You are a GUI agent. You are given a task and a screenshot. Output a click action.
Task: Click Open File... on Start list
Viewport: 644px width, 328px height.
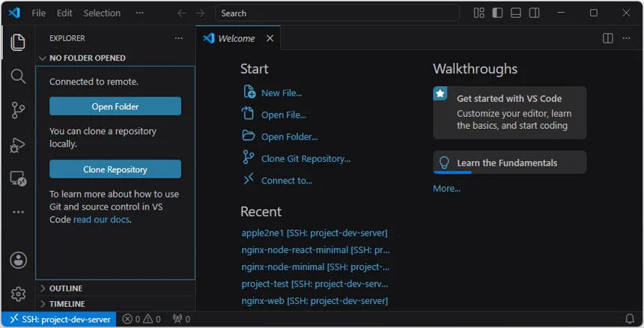[284, 115]
